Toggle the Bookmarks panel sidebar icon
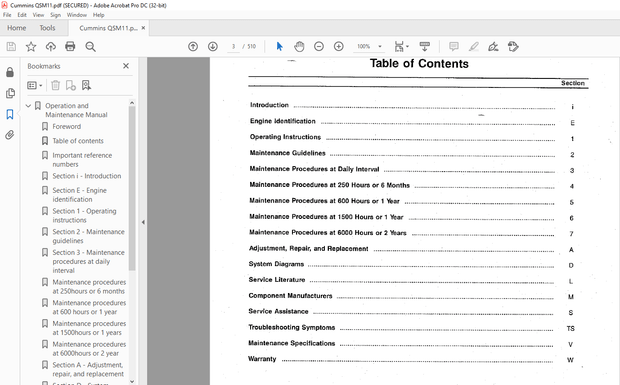Screen dimensions: 620x385 (10, 115)
